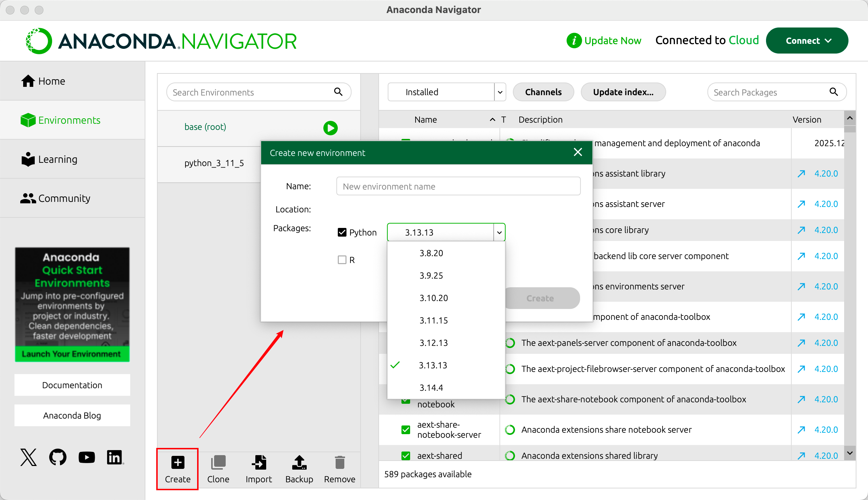The image size is (868, 500).
Task: Toggle the aext-shared package checkbox
Action: (x=406, y=456)
